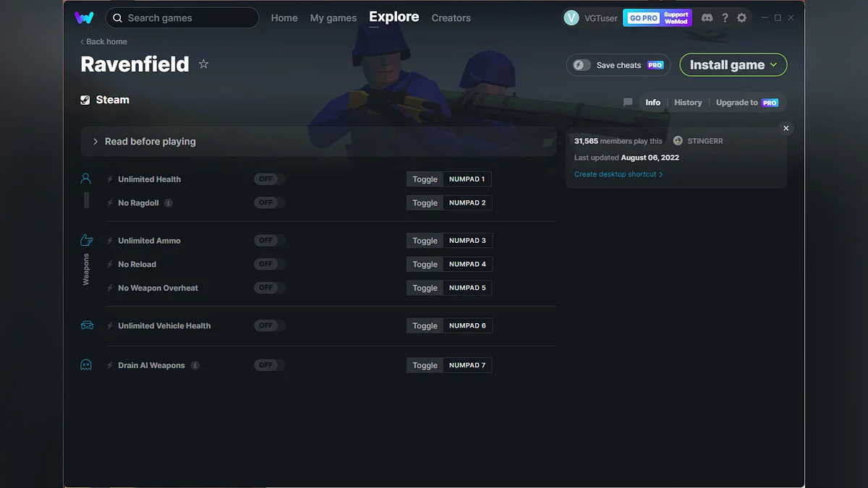The width and height of the screenshot is (868, 488).
Task: Click the Create desktop shortcut link
Action: tap(618, 174)
